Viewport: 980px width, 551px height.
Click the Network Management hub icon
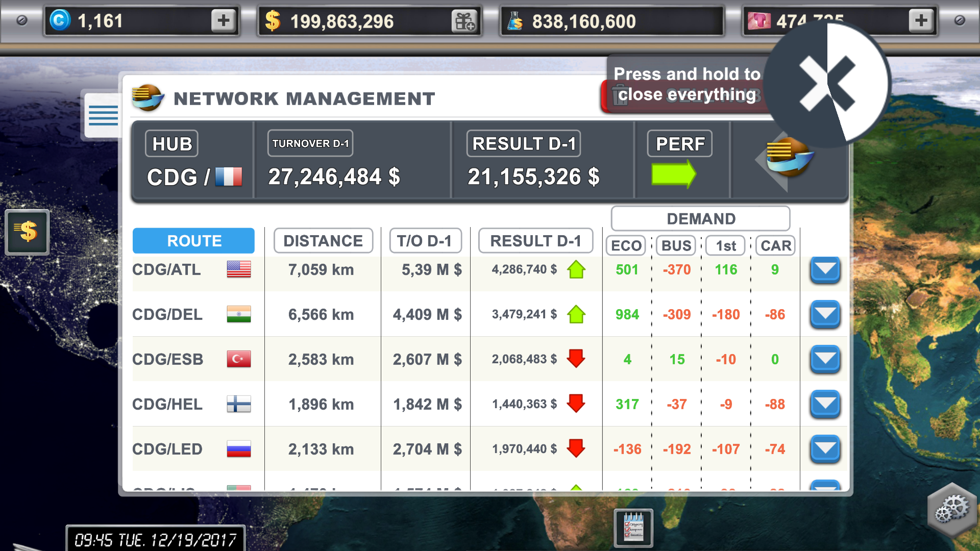point(146,97)
